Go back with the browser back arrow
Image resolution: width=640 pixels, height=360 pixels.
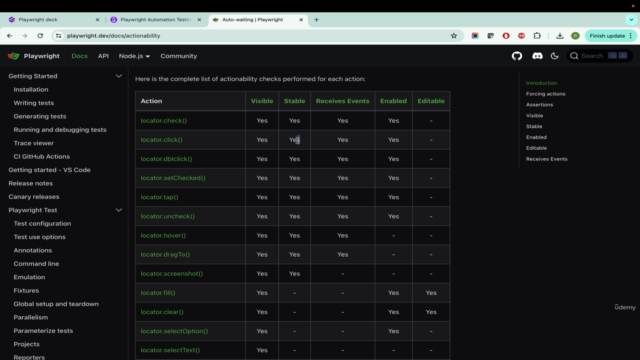[9, 36]
